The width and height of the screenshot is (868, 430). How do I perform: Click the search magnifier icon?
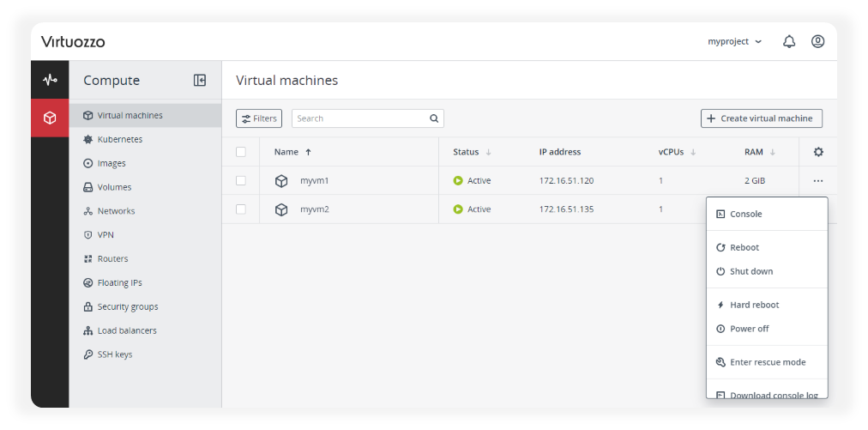[x=434, y=118]
